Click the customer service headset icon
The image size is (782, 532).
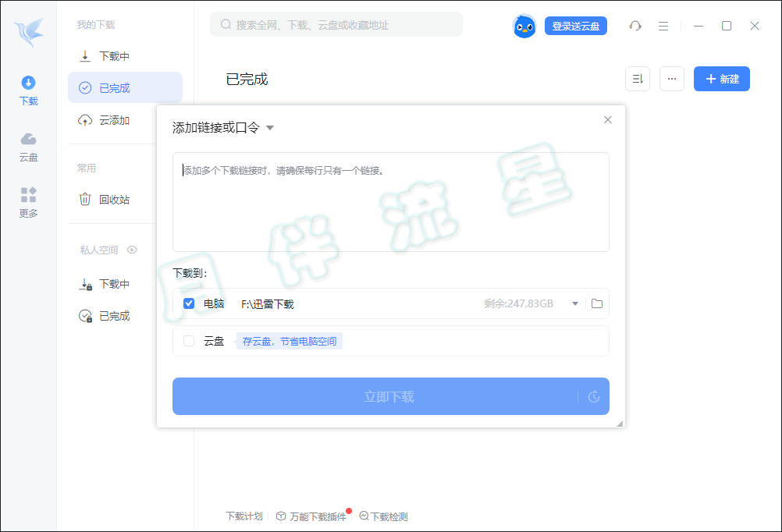[634, 26]
